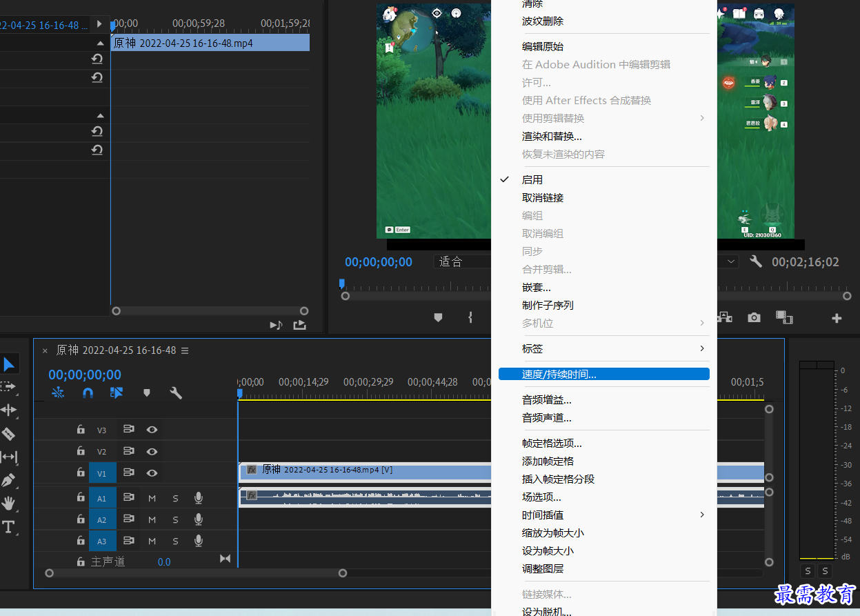The height and width of the screenshot is (616, 860).
Task: Toggle the lock on track V1
Action: [81, 473]
